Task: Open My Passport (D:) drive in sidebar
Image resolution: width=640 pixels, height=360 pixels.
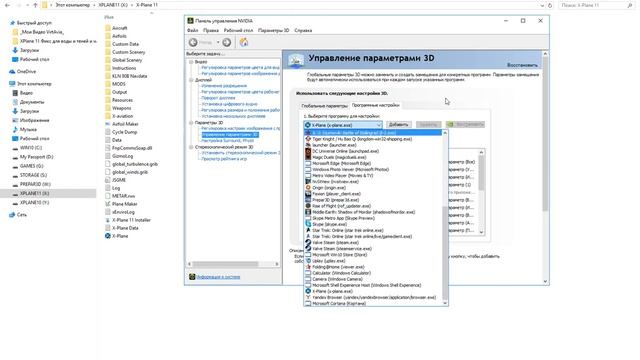Action: pyautogui.click(x=36, y=157)
